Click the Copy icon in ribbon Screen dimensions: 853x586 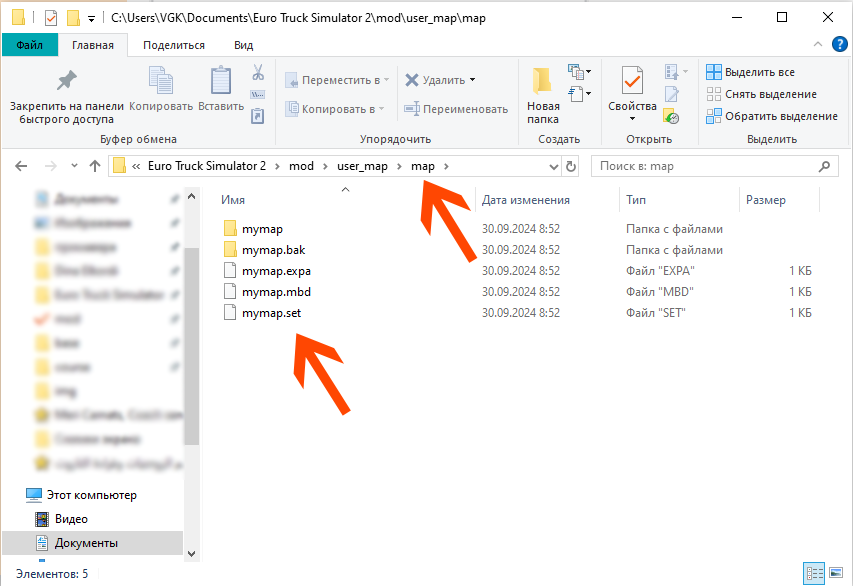coord(160,82)
